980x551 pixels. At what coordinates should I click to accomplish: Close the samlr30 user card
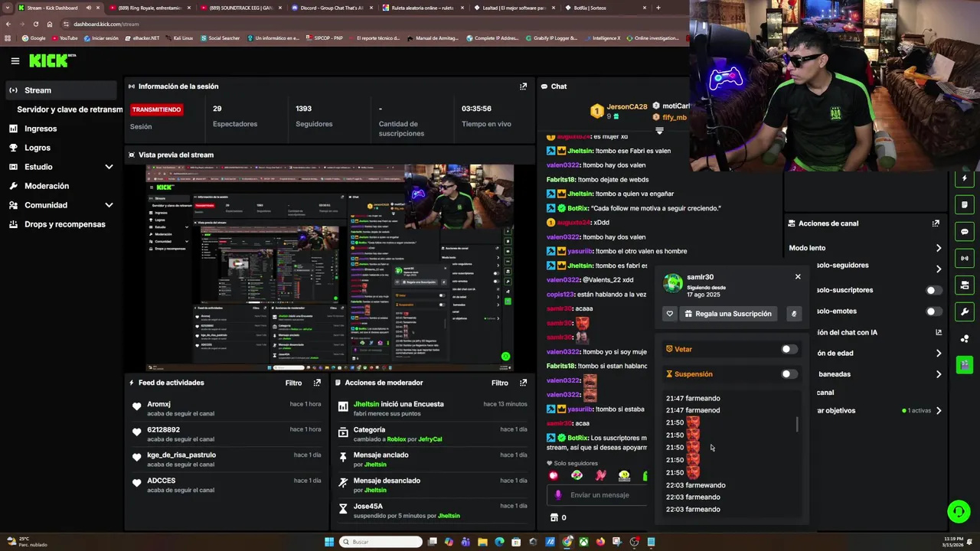[x=798, y=277]
